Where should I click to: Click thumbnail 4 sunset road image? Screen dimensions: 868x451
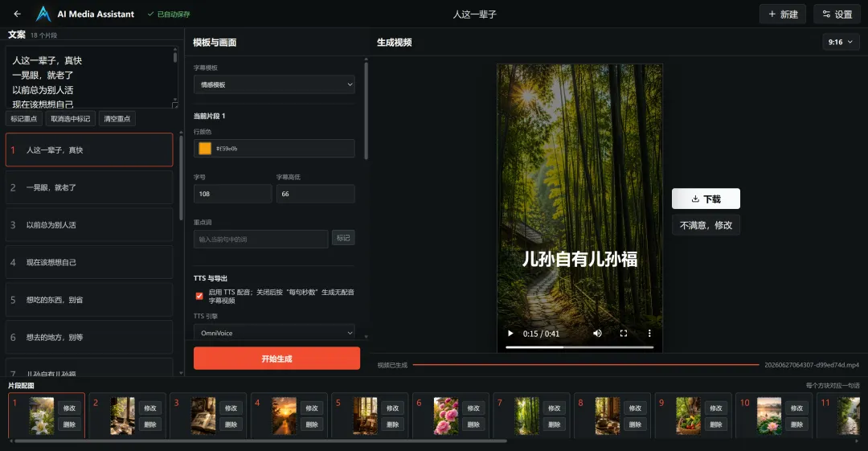pyautogui.click(x=284, y=416)
